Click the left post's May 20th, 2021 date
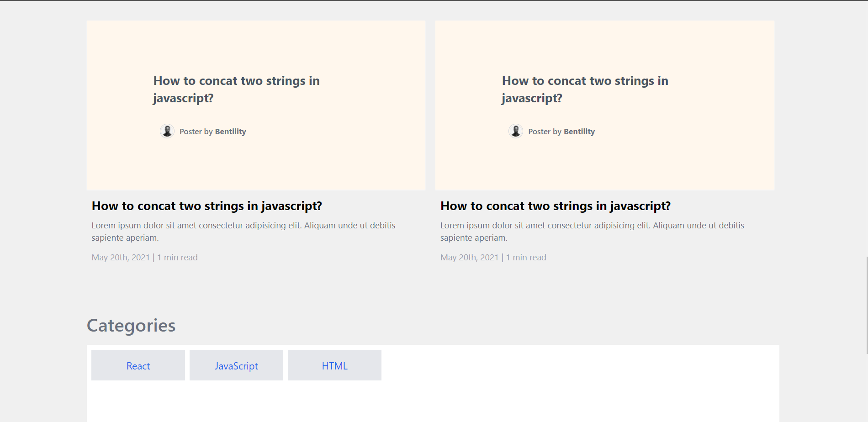This screenshot has width=868, height=422. [121, 258]
